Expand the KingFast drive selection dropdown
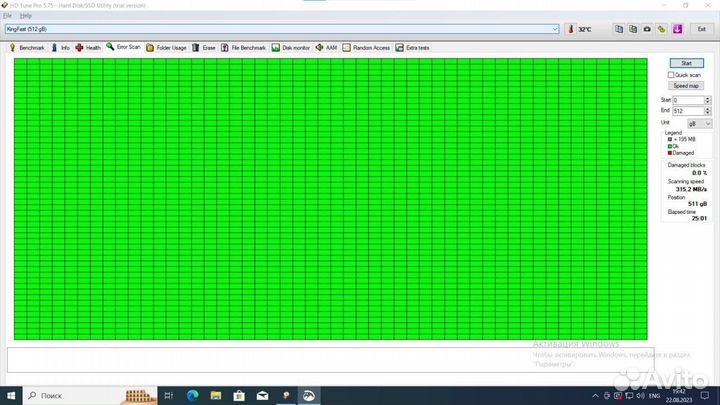 click(555, 29)
